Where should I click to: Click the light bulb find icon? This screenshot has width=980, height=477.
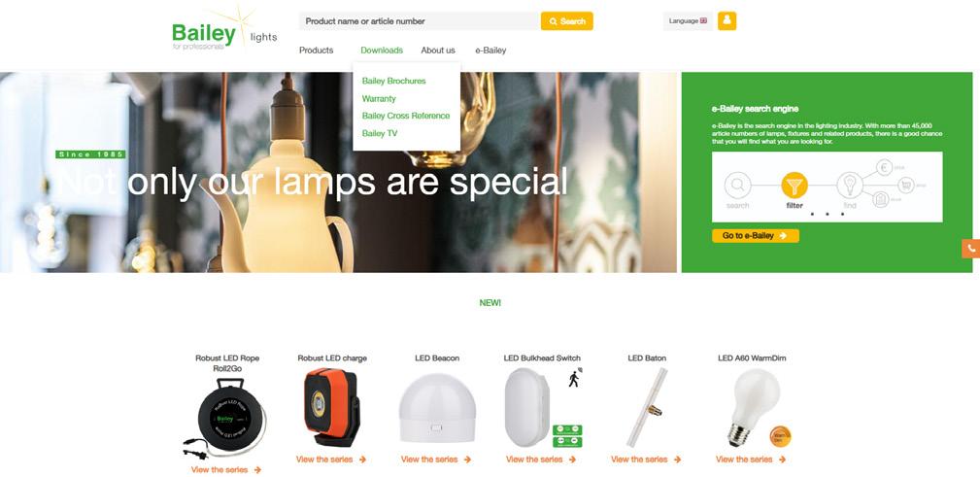[x=850, y=185]
